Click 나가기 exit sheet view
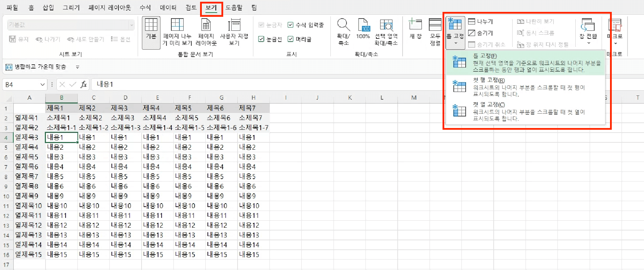 (48, 39)
